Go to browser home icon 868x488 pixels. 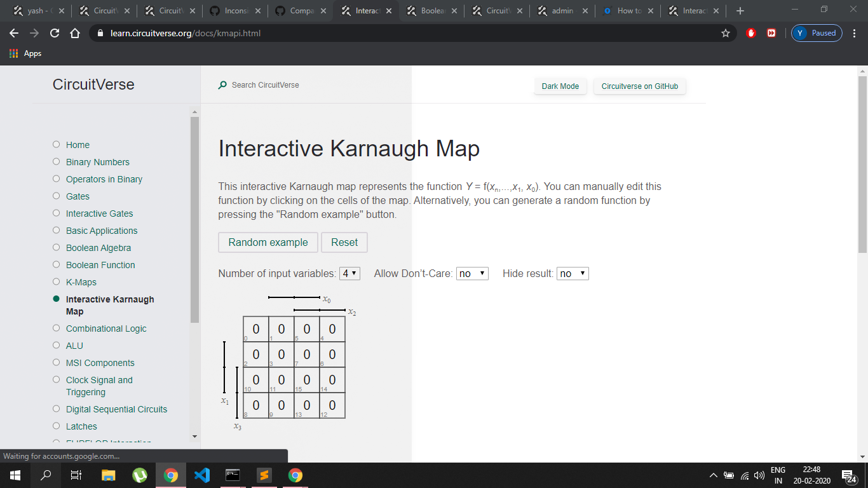[74, 33]
